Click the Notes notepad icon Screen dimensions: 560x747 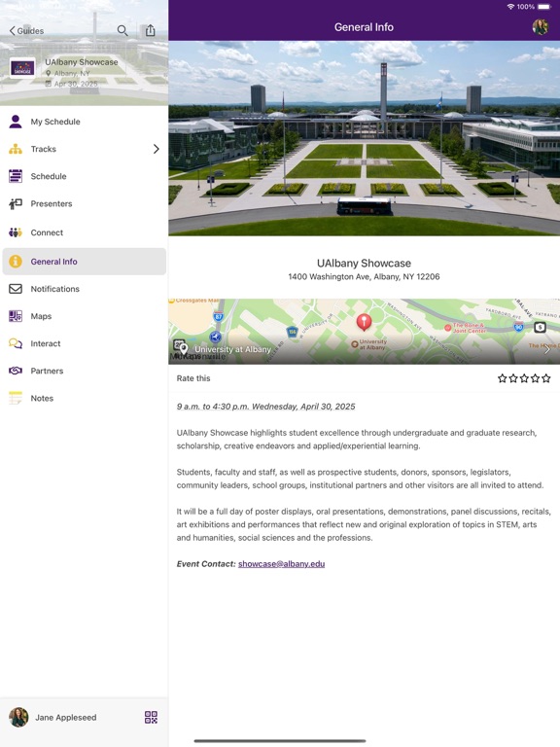tap(16, 398)
